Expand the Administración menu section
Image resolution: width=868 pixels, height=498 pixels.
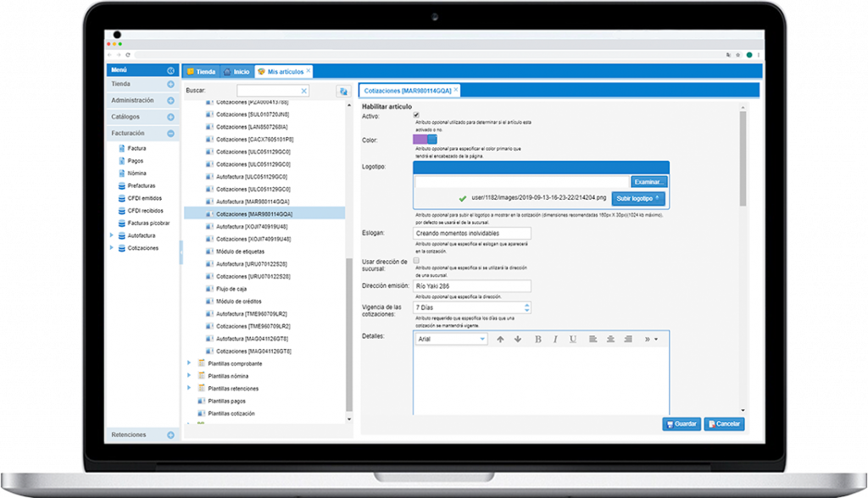point(170,100)
